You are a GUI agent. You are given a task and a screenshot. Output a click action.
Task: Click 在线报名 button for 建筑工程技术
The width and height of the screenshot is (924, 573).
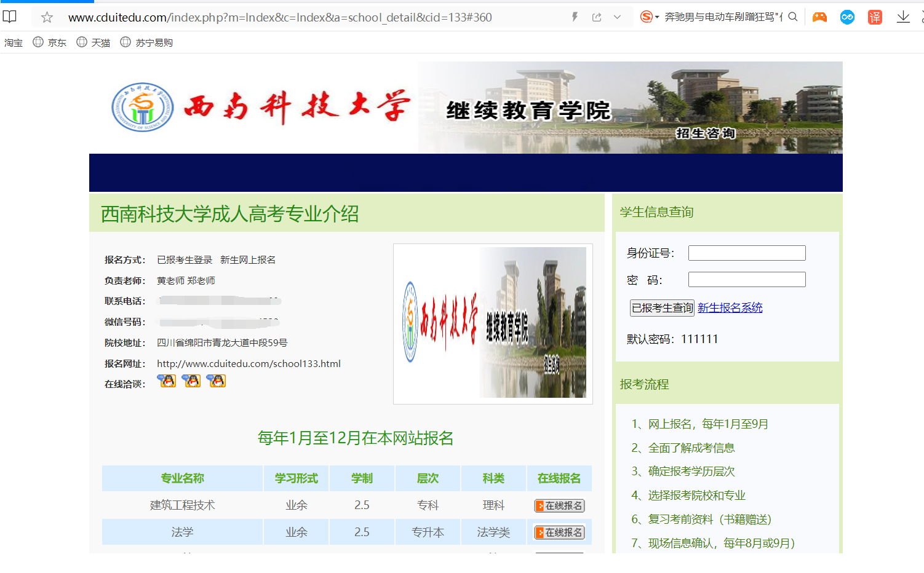point(559,506)
